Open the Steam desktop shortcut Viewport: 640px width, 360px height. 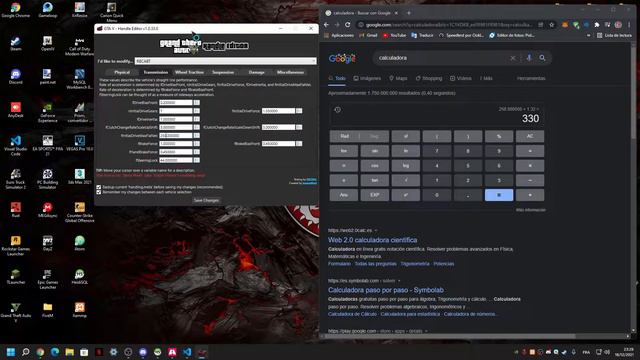tap(16, 43)
